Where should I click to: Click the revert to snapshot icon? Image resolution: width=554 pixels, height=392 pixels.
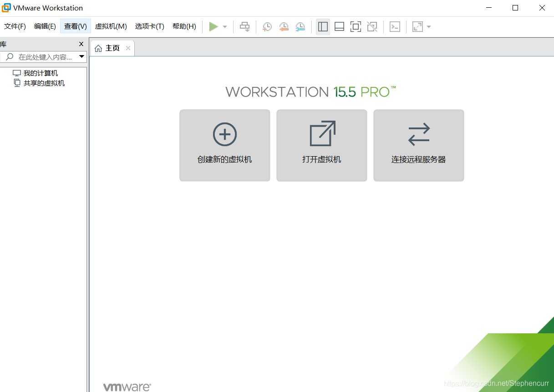(x=284, y=27)
